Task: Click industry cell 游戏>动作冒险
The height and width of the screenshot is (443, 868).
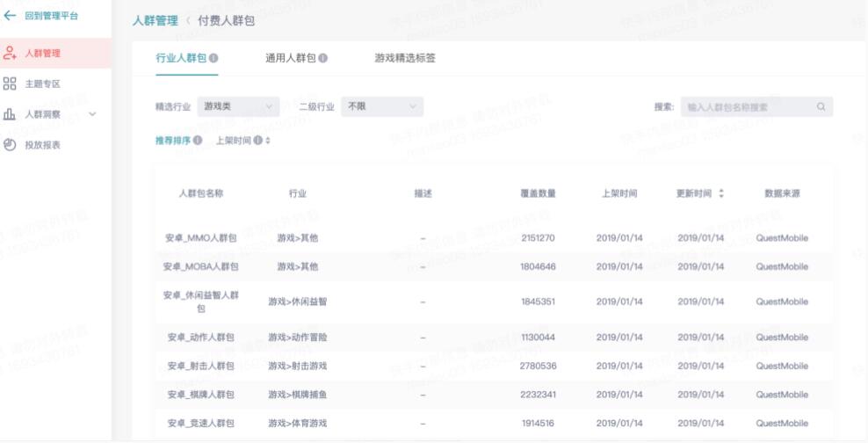Action: pyautogui.click(x=297, y=338)
